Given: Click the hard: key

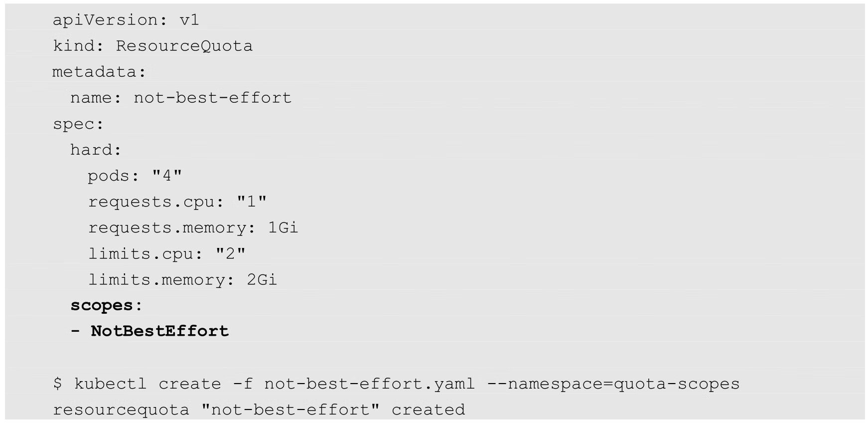Looking at the screenshot, I should (96, 150).
